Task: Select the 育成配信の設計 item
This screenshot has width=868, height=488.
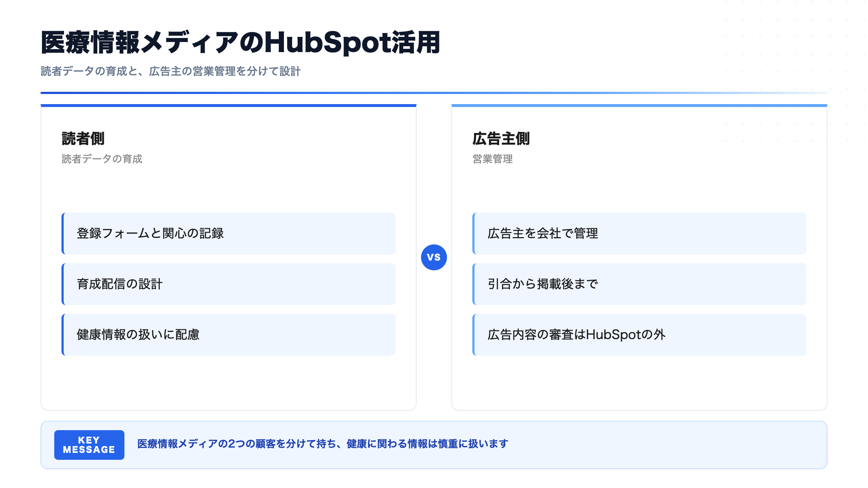Action: point(229,284)
